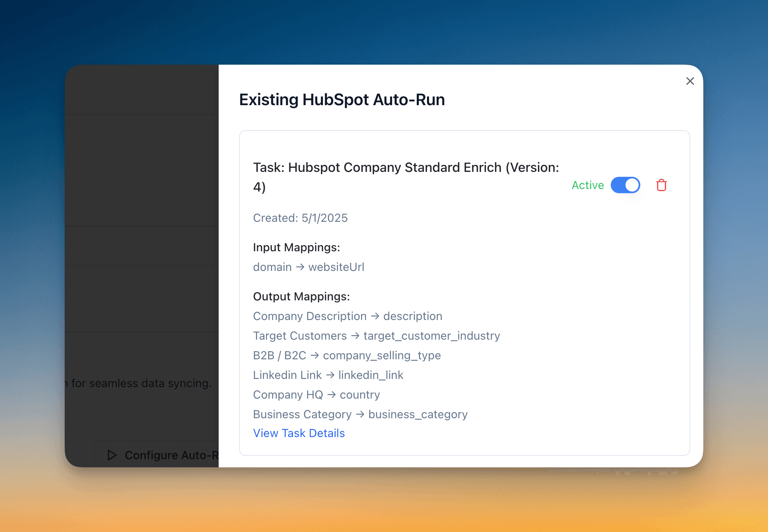
Task: Select the B2B / B2C mapping entry
Action: [x=347, y=355]
